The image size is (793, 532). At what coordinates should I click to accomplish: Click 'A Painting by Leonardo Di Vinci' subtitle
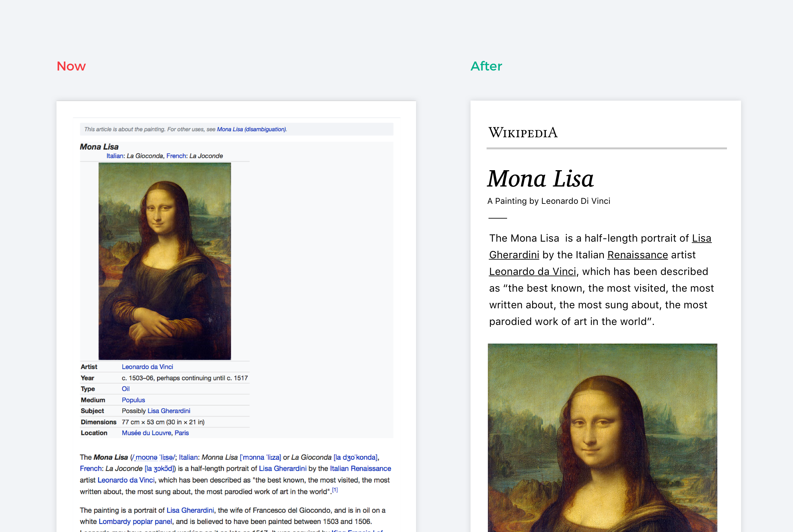549,201
